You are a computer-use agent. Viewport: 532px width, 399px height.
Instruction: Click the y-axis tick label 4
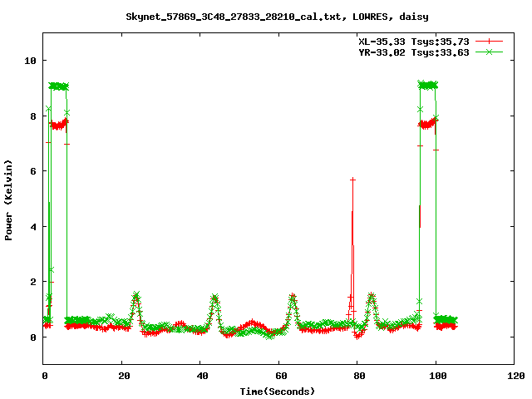pos(33,227)
